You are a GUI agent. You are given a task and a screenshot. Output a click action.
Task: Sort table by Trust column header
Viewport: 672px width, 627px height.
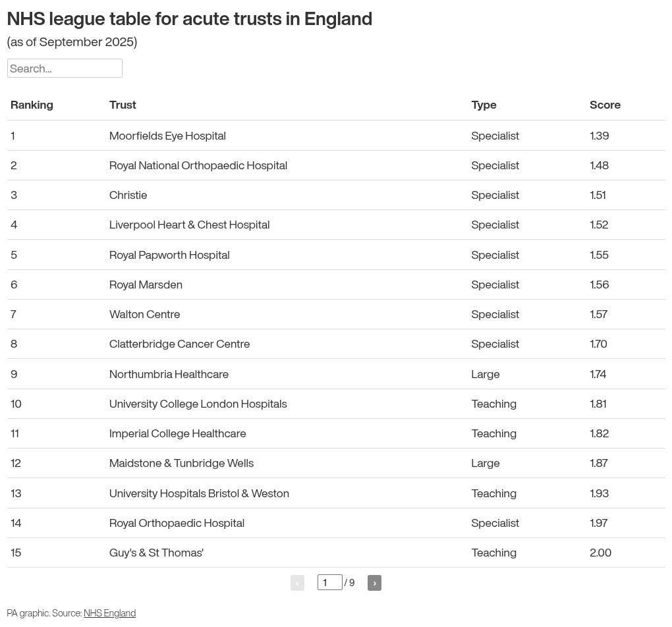coord(123,105)
